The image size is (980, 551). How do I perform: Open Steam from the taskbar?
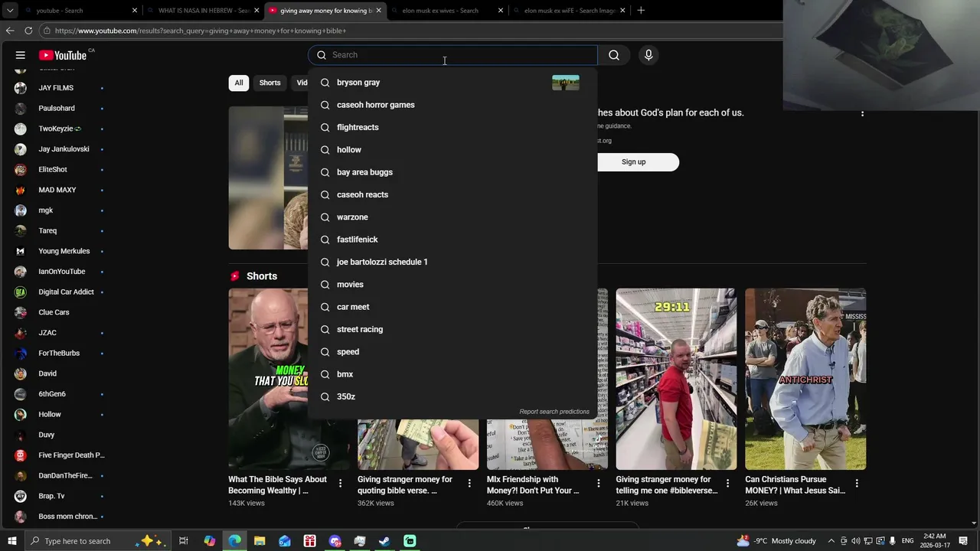(384, 541)
